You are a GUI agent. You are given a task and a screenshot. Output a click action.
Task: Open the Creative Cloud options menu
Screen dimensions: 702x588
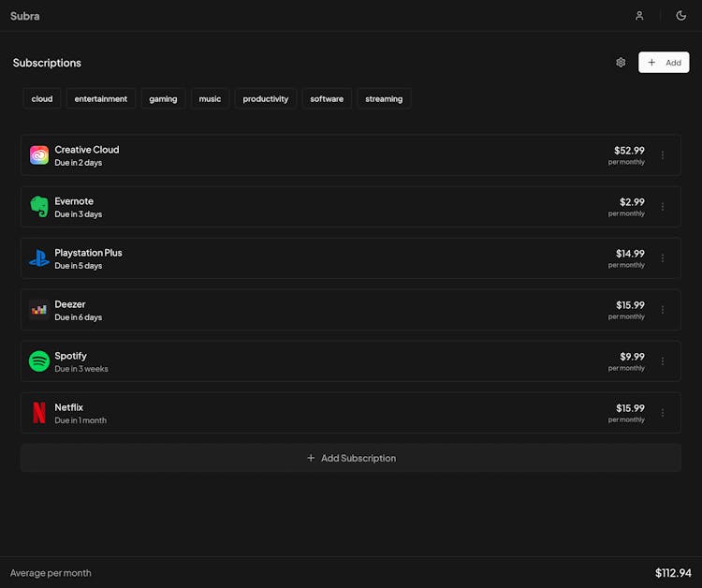click(663, 155)
